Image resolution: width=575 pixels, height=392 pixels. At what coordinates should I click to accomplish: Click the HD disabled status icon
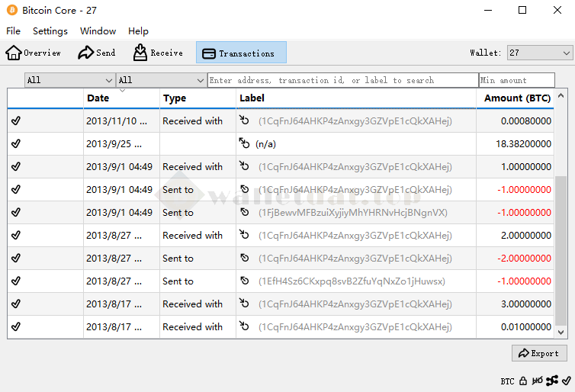tap(538, 381)
